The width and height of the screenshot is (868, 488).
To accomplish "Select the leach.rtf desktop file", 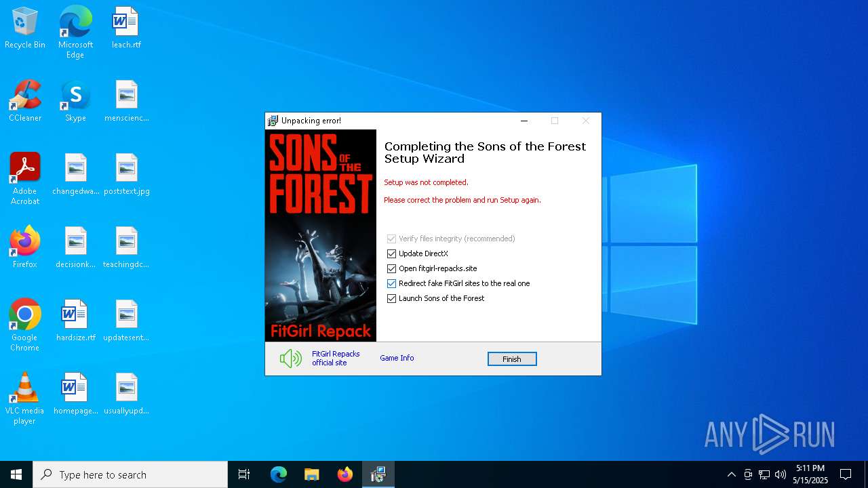I will pyautogui.click(x=126, y=28).
